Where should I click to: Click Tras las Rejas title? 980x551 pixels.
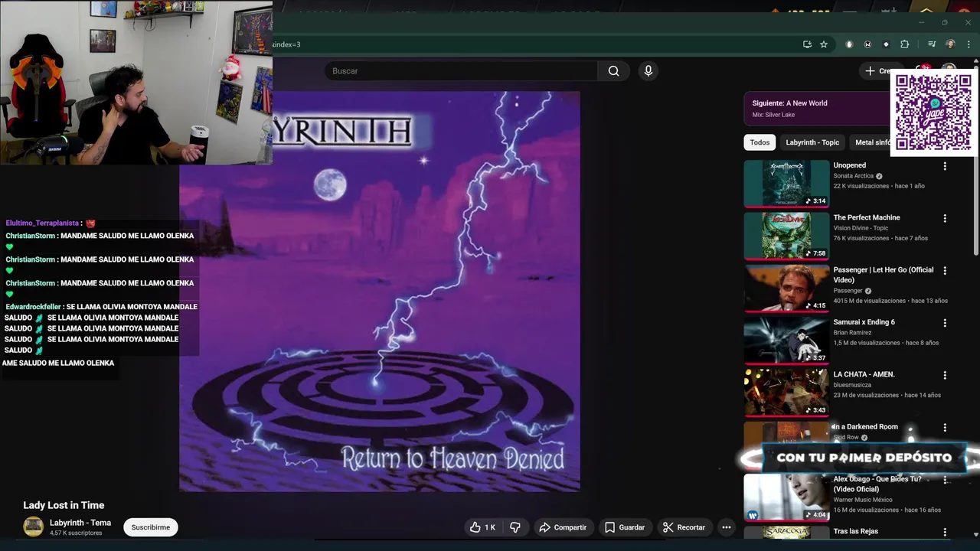(x=855, y=531)
